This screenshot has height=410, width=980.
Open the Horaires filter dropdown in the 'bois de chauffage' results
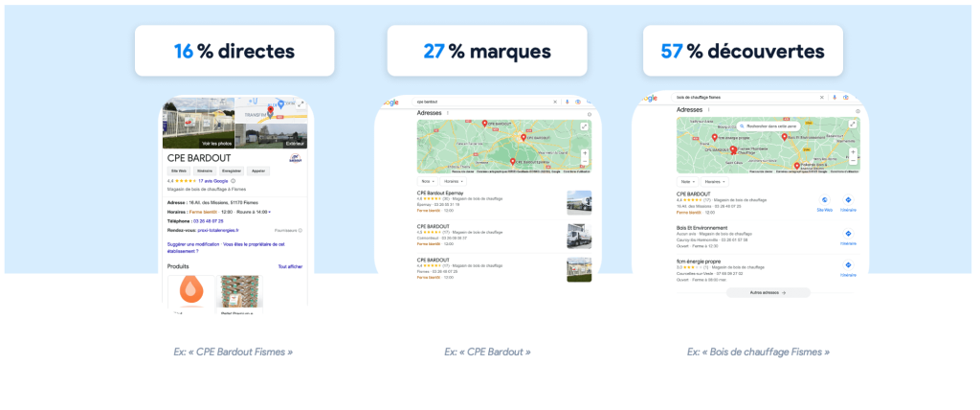coord(715,181)
